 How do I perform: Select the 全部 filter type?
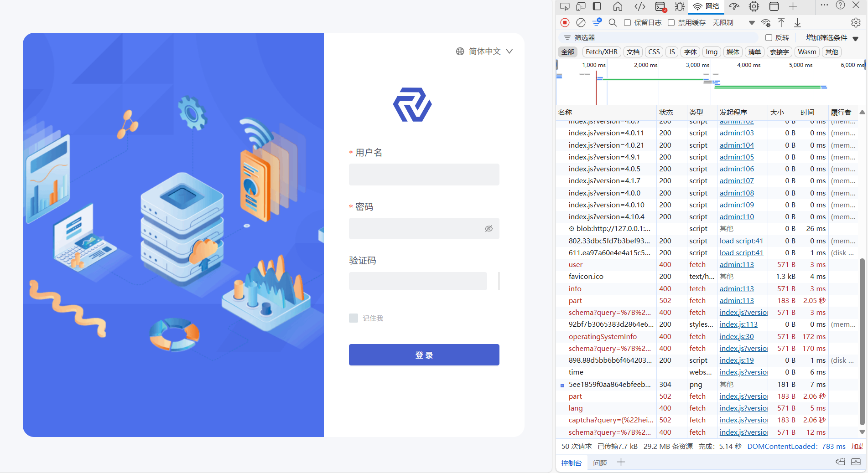tap(568, 52)
